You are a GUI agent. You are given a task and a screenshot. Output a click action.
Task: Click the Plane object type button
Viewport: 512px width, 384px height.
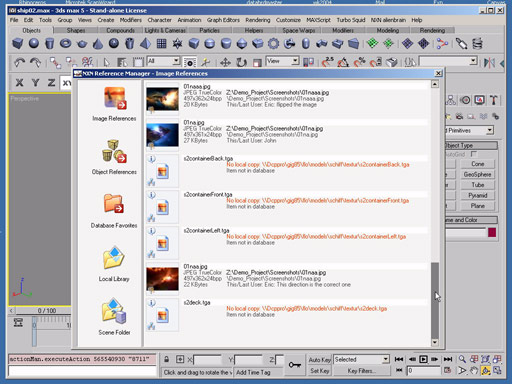click(478, 206)
